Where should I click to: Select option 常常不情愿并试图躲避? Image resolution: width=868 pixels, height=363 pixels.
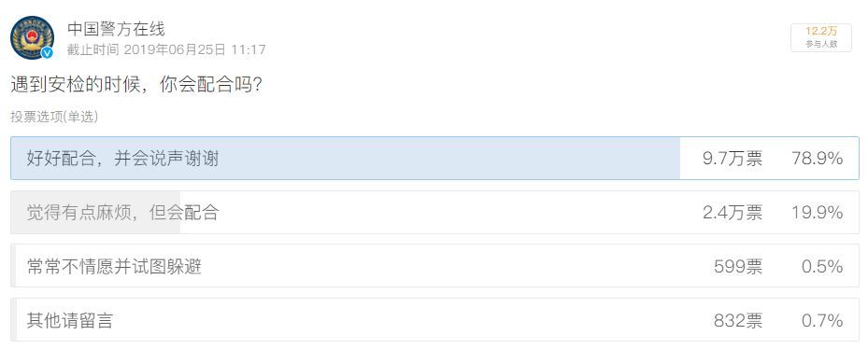[x=434, y=266]
